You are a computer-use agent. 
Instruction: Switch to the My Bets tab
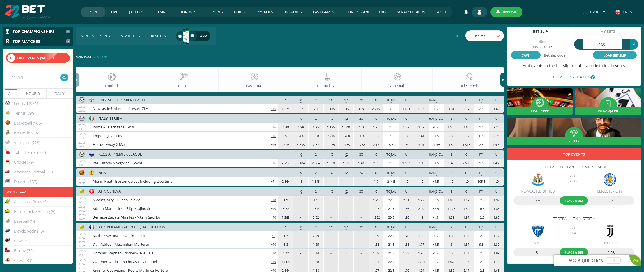click(608, 31)
